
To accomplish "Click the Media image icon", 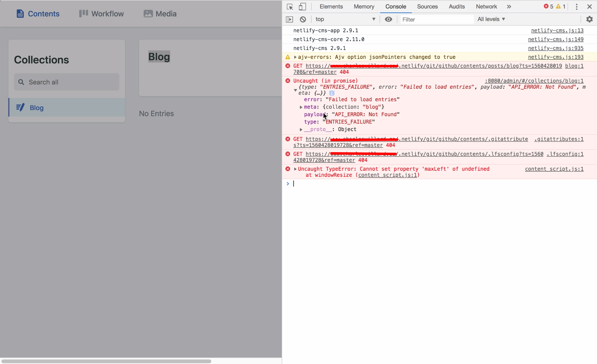I will pyautogui.click(x=148, y=14).
